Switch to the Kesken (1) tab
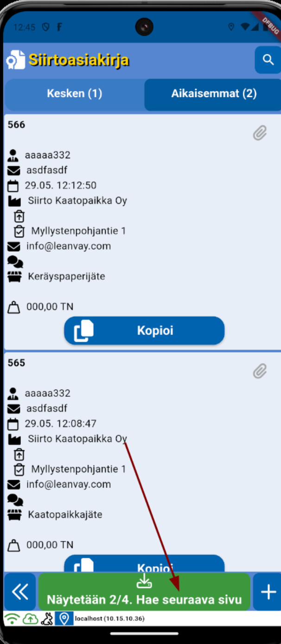 (74, 94)
